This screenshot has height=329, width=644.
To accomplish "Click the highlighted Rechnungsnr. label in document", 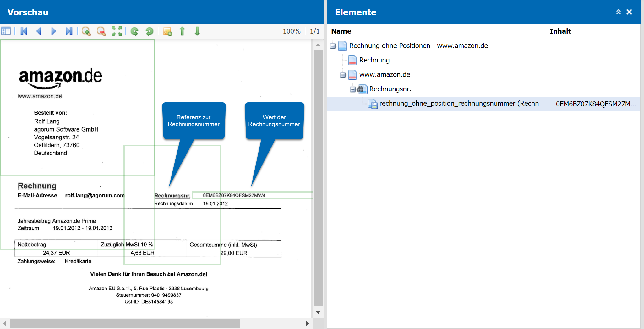I will (x=172, y=196).
